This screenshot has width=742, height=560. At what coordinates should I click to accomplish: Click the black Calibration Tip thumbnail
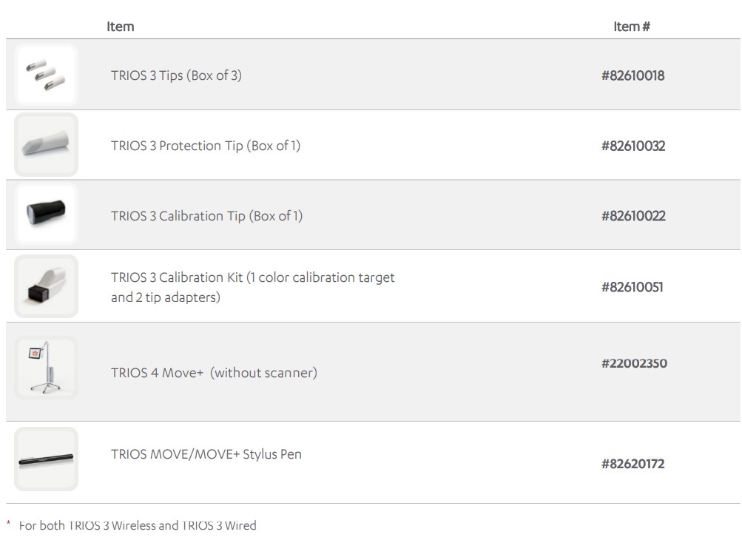click(x=46, y=215)
